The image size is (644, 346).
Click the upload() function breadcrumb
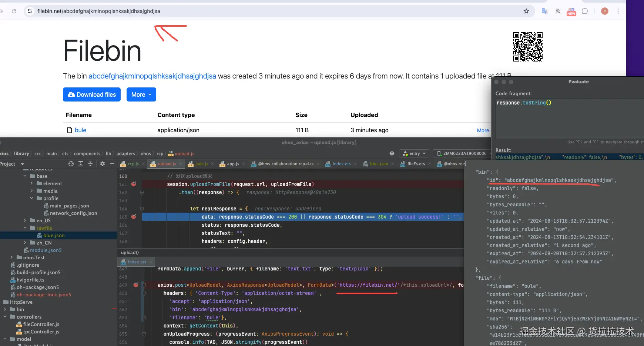coord(130,253)
